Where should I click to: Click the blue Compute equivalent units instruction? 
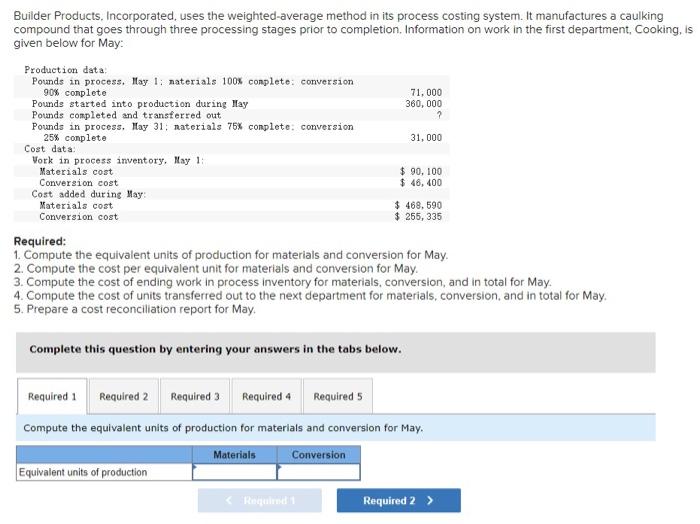(336, 428)
